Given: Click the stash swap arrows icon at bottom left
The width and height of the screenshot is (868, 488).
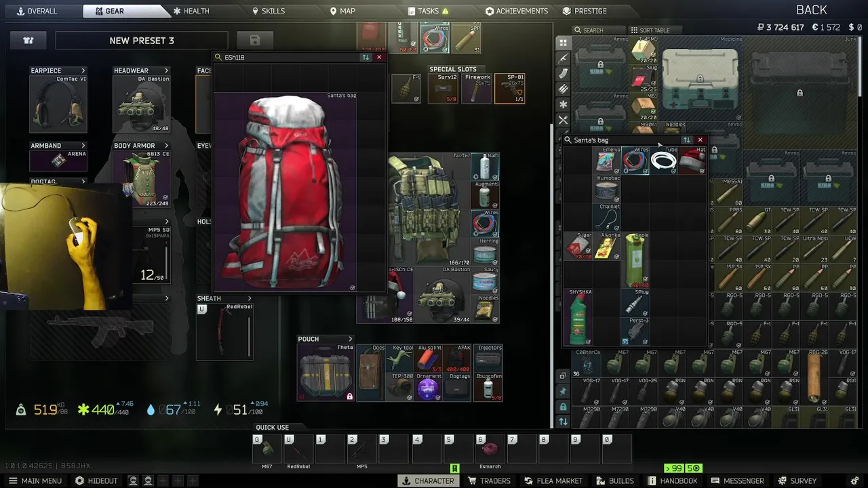Looking at the screenshot, I should point(563,422).
